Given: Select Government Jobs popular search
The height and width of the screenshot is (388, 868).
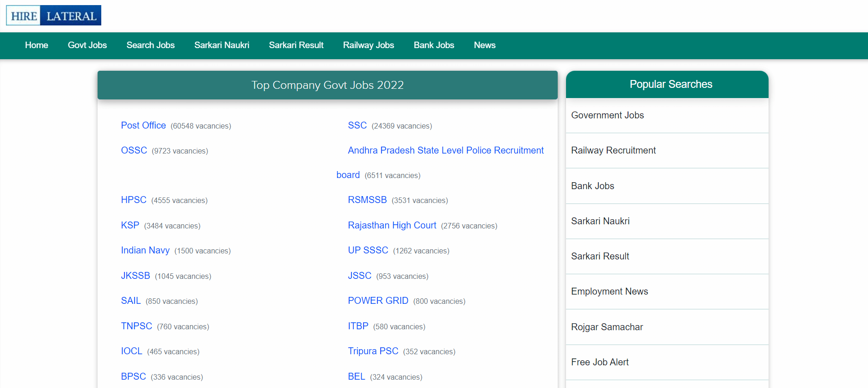Looking at the screenshot, I should [x=608, y=115].
